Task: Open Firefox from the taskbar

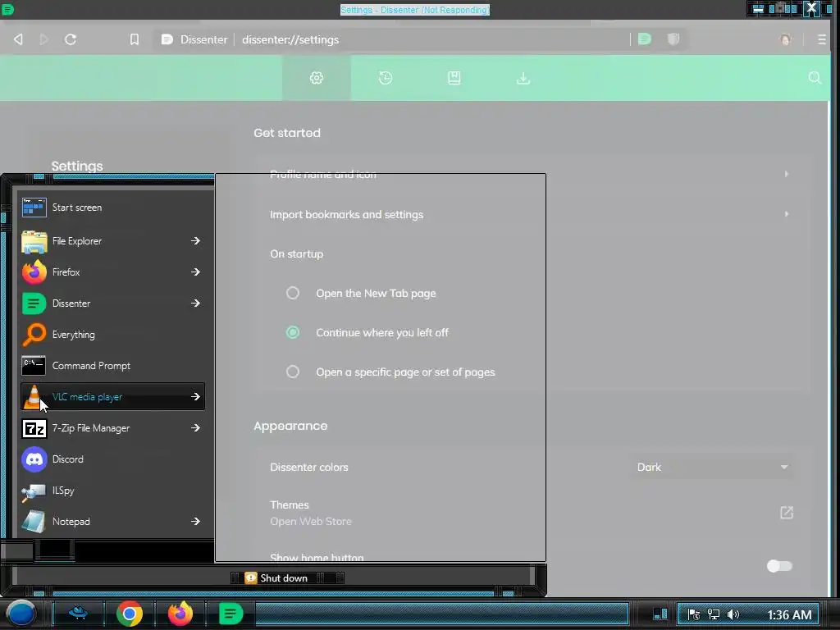Action: [180, 614]
